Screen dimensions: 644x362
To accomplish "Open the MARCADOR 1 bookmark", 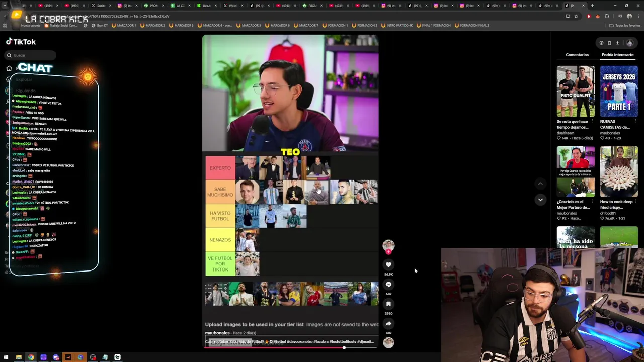I will point(124,25).
